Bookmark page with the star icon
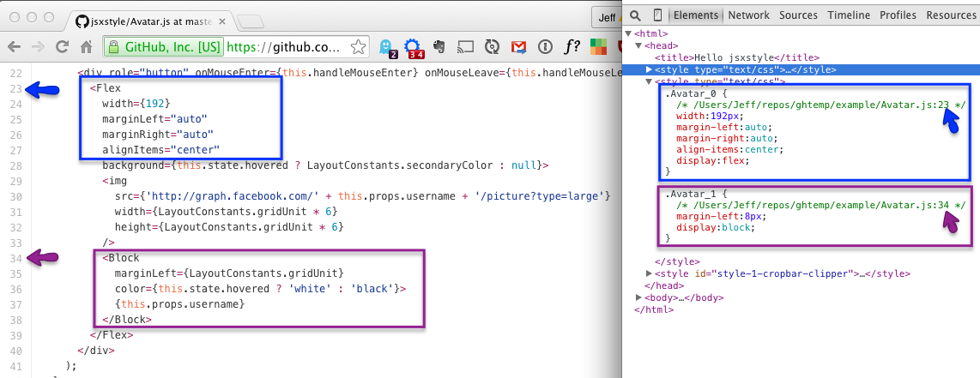Screen dimensions: 980x378 (358, 47)
